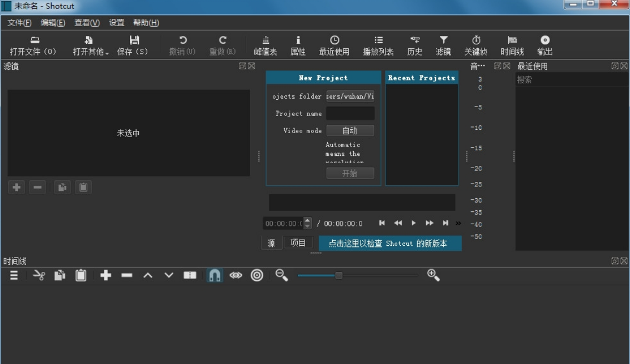Paste filters with the clipboard icon
The height and width of the screenshot is (364, 630).
click(83, 187)
